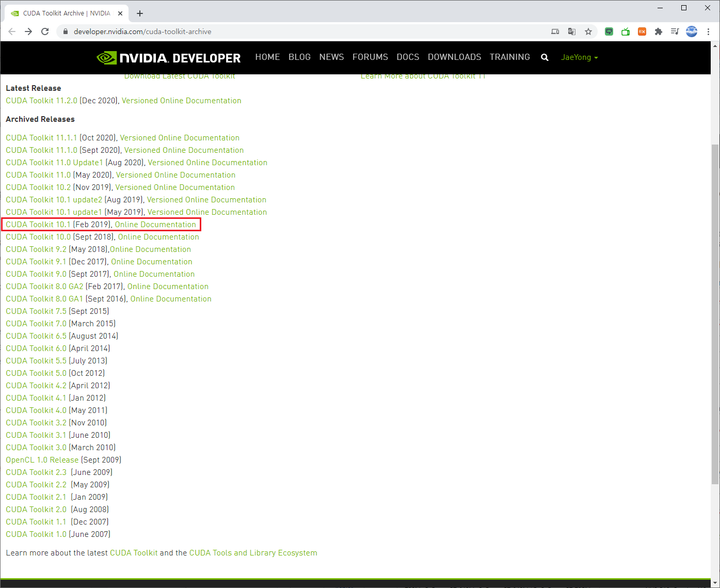Viewport: 720px width, 588px height.
Task: Open CUDA Toolkit 10.0 link
Action: (x=38, y=237)
